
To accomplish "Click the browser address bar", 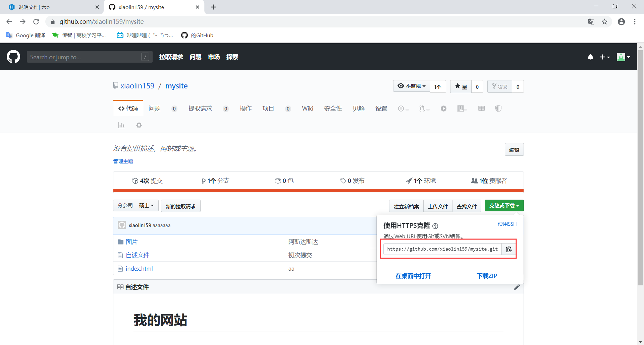I will [315, 22].
